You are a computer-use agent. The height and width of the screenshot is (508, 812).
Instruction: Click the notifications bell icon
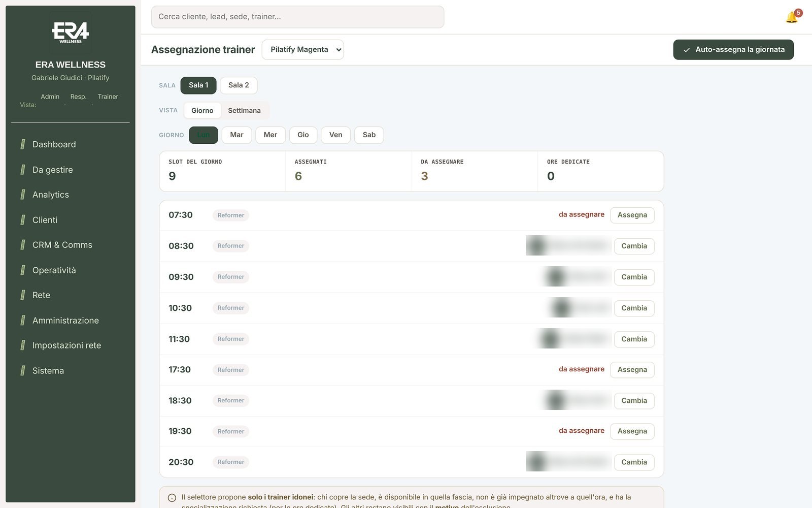point(791,17)
